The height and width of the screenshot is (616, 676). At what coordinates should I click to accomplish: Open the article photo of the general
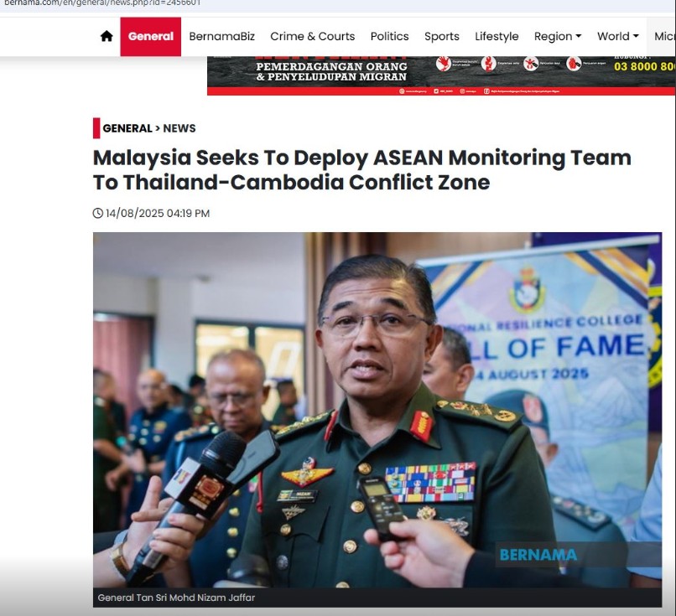coord(377,410)
